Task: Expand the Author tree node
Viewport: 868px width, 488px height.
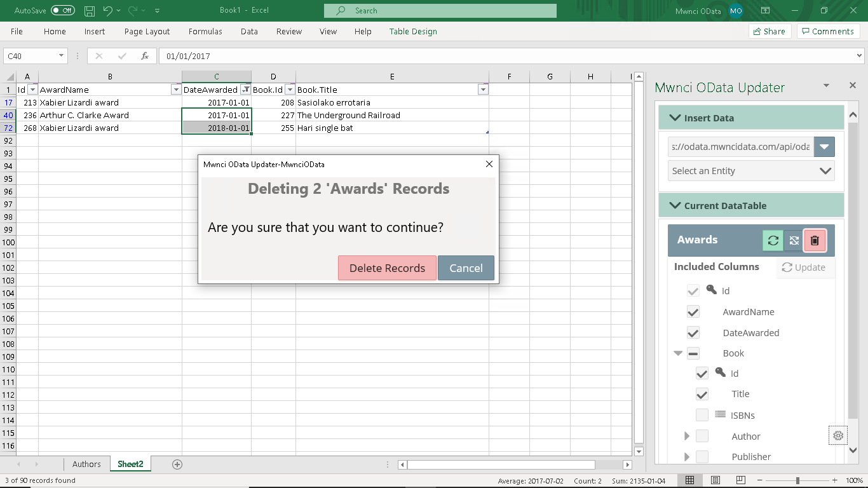Action: click(x=686, y=437)
